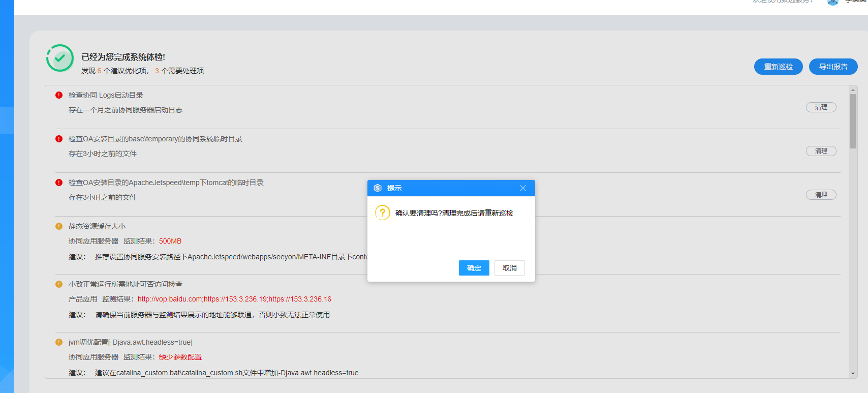
Task: Confirm cleanup with the 确定 button
Action: pos(474,268)
